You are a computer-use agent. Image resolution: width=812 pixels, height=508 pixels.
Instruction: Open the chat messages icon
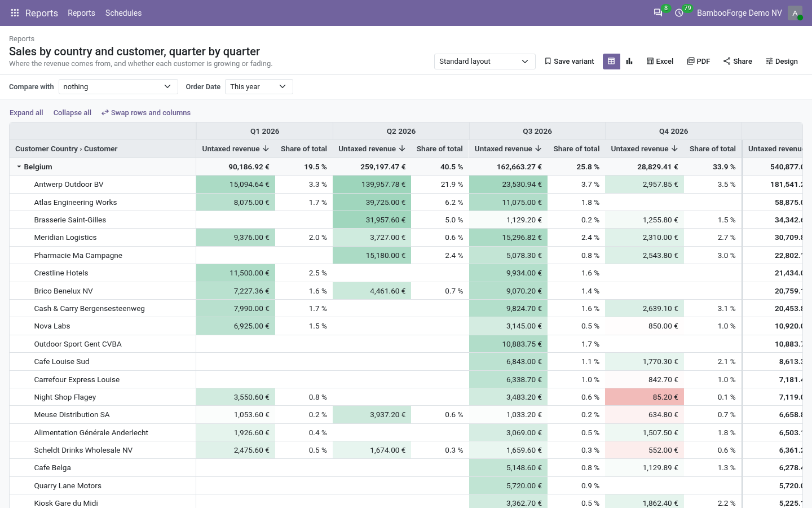click(657, 13)
